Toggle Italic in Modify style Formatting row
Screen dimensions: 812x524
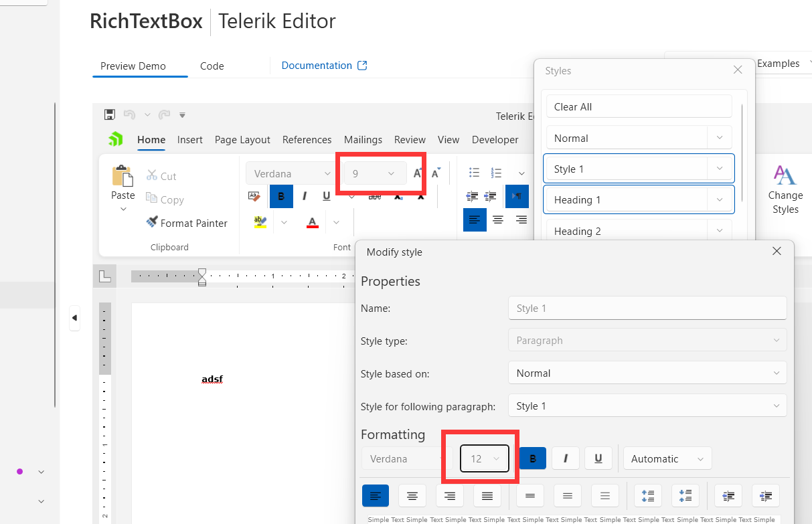[x=566, y=458]
